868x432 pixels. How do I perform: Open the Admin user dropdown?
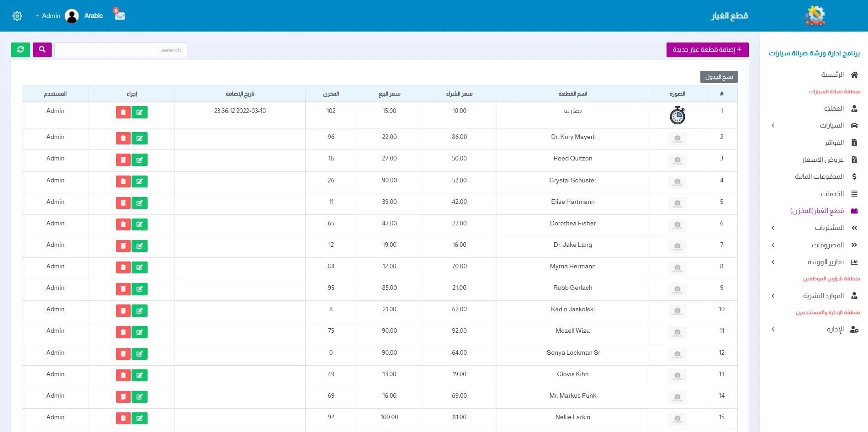48,16
